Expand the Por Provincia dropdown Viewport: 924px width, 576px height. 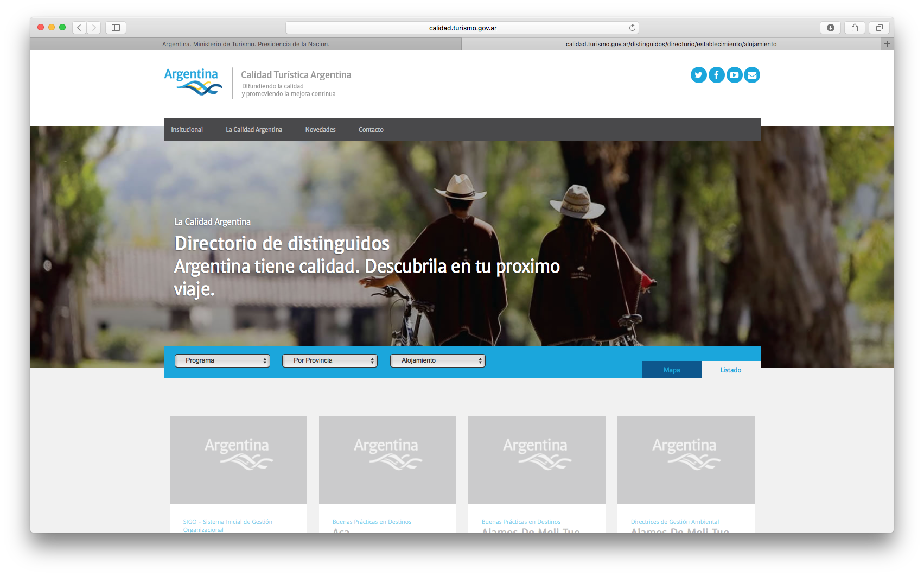click(x=329, y=360)
